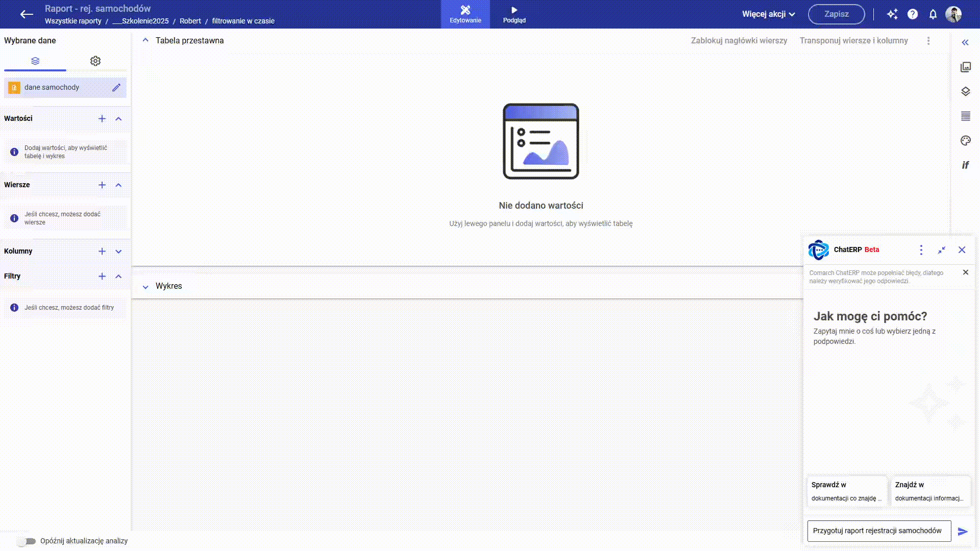
Task: Open the AI sparkle assistant icon
Action: [892, 14]
